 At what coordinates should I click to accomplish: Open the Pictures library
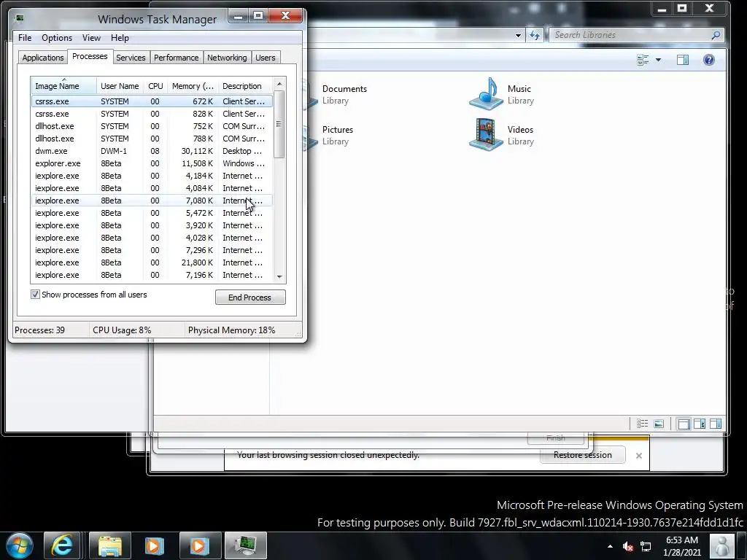pos(337,135)
